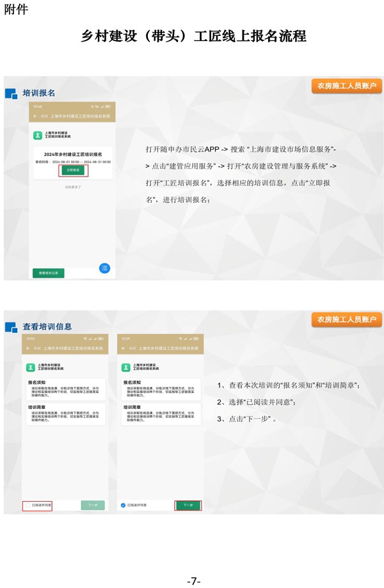Uncheck the blue checked 已阅读并同意 box
The image size is (384, 588).
click(x=123, y=505)
